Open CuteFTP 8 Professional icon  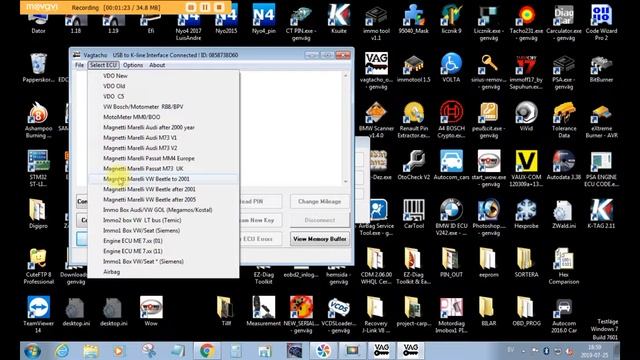(x=38, y=266)
